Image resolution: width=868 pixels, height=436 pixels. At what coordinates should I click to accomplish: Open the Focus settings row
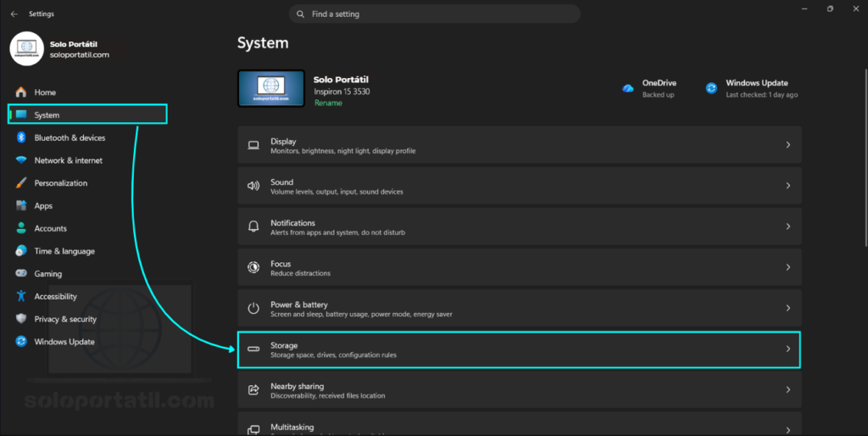[x=520, y=267]
